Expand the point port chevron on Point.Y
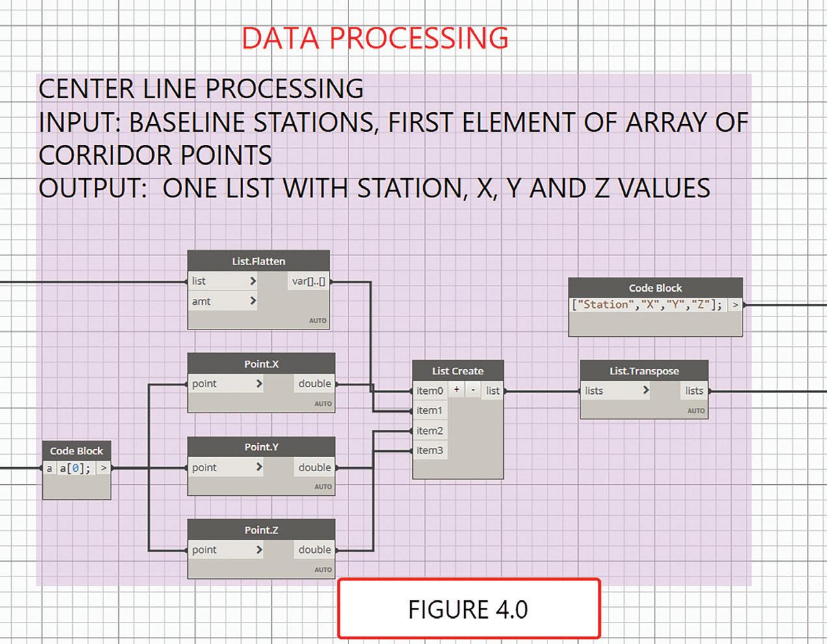 pyautogui.click(x=258, y=467)
